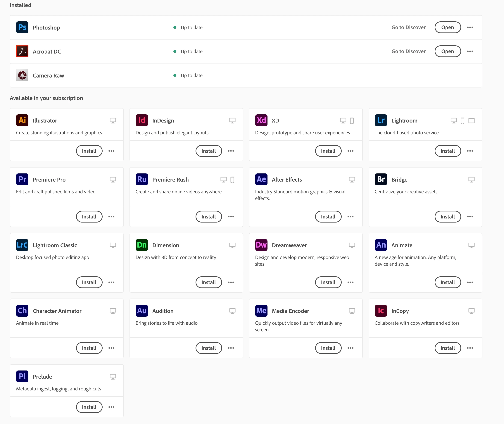This screenshot has height=424, width=504.
Task: Click 'Up to date' status for Camera Raw
Action: (191, 75)
